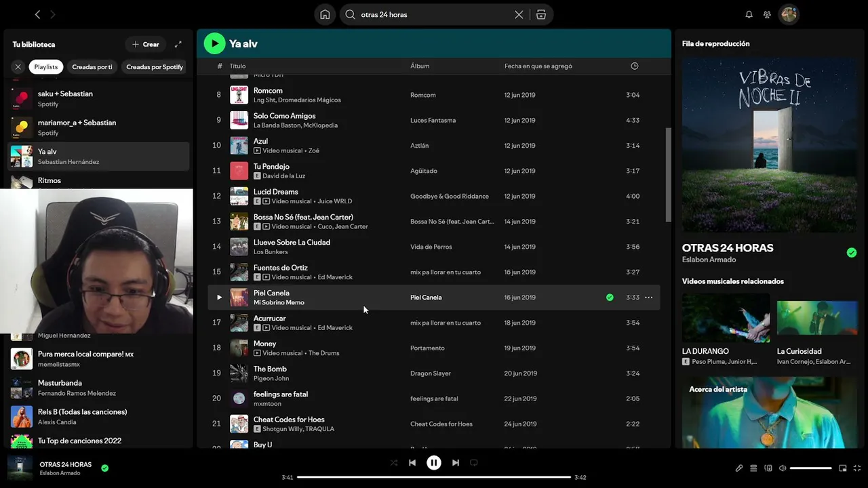Go back with the left navigation arrow
The image size is (868, 488).
pyautogui.click(x=37, y=14)
